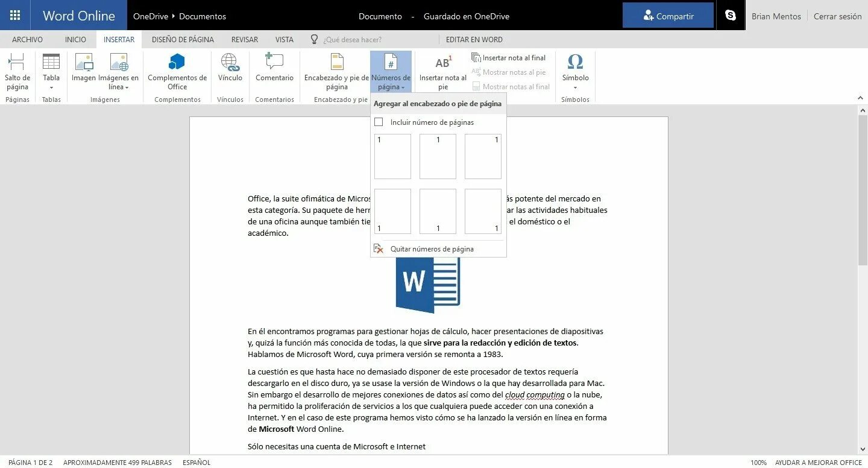Choose top-center page number layout
Screen dimensions: 868x468
pyautogui.click(x=438, y=156)
